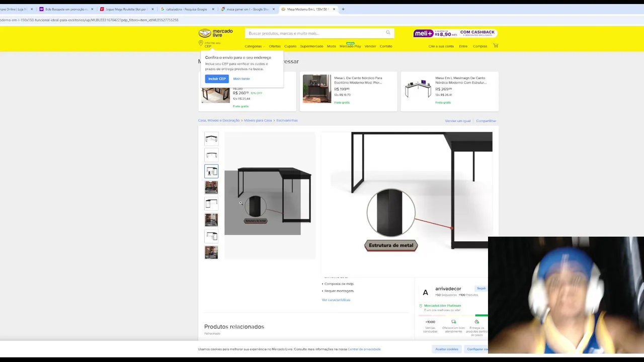Open the Ofertas menu item
The image size is (644, 362).
pyautogui.click(x=275, y=46)
